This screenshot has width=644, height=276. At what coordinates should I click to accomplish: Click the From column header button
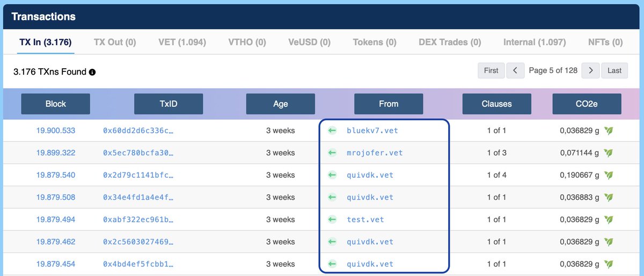[x=389, y=104]
